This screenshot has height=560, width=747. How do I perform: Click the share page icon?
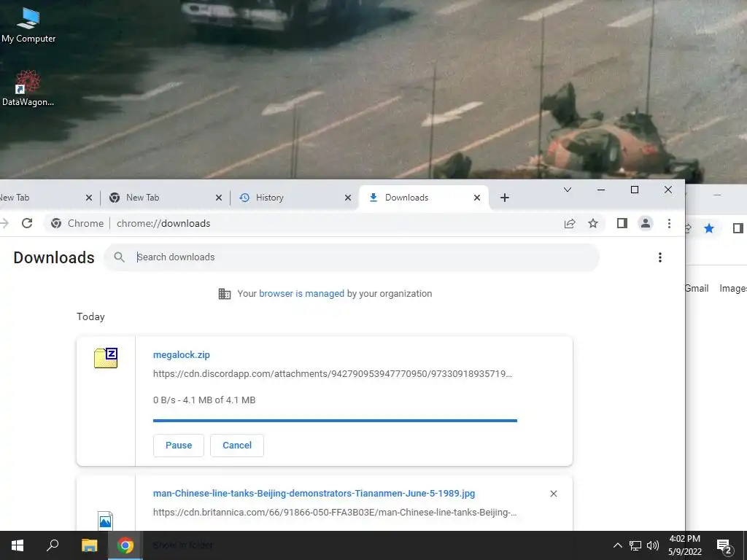tap(570, 223)
